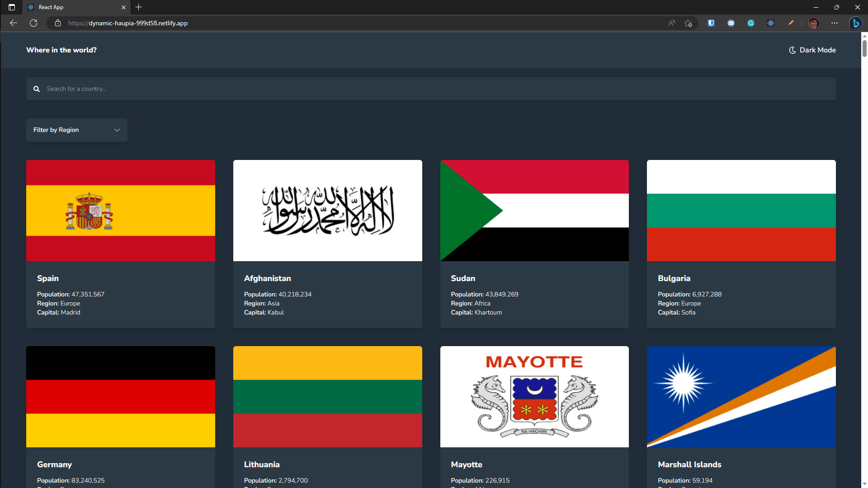868x488 pixels.
Task: Click the magnifying glass search icon
Action: pyautogui.click(x=37, y=89)
